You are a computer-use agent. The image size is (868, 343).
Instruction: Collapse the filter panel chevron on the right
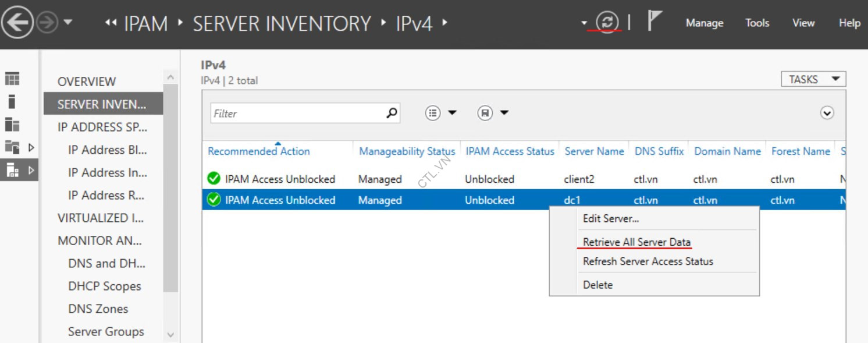pos(827,113)
